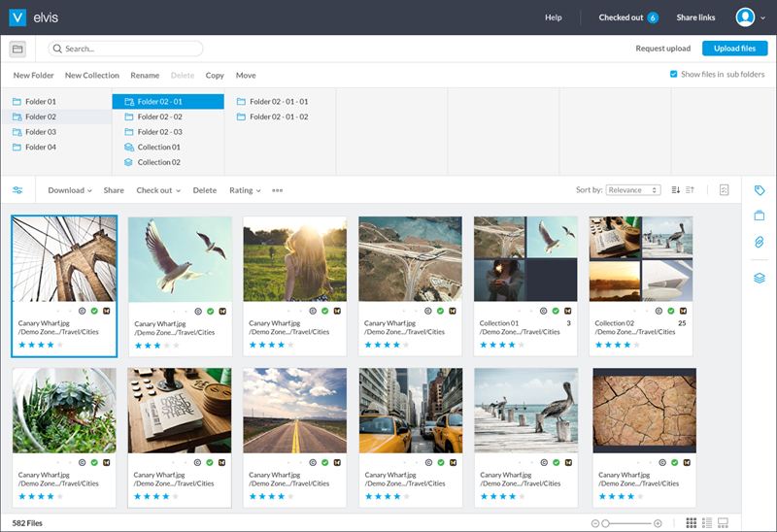
Task: Uncheck Show files in sub folders
Action: (674, 75)
